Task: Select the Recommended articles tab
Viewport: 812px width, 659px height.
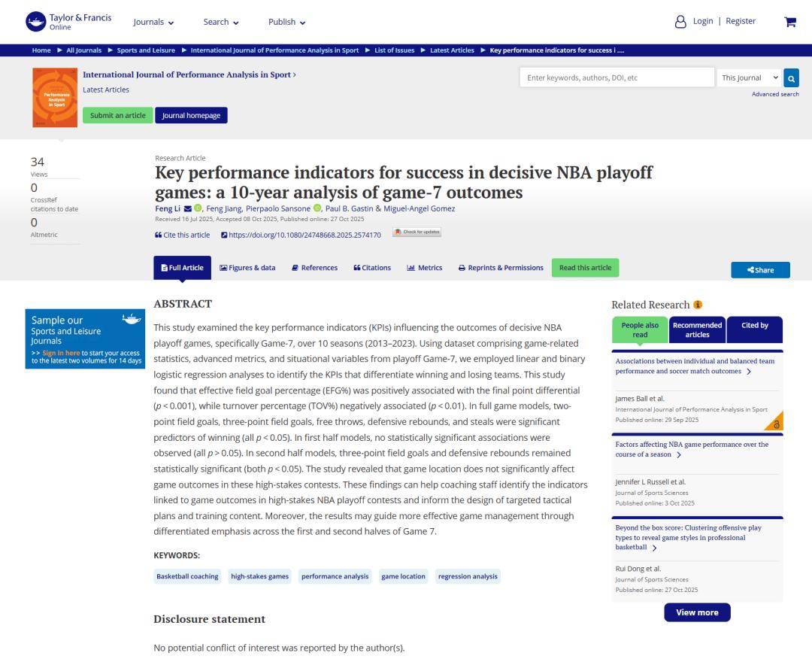Action: [x=697, y=329]
